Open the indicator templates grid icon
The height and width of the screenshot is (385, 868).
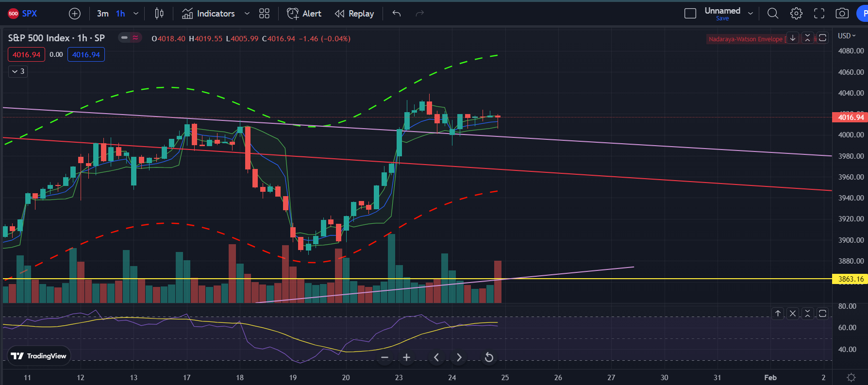pyautogui.click(x=264, y=14)
